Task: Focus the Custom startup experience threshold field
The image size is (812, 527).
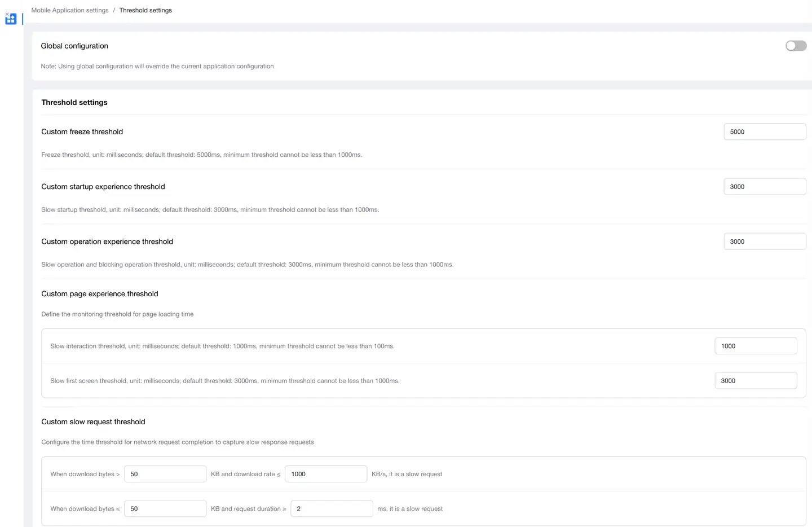Action: click(x=764, y=187)
